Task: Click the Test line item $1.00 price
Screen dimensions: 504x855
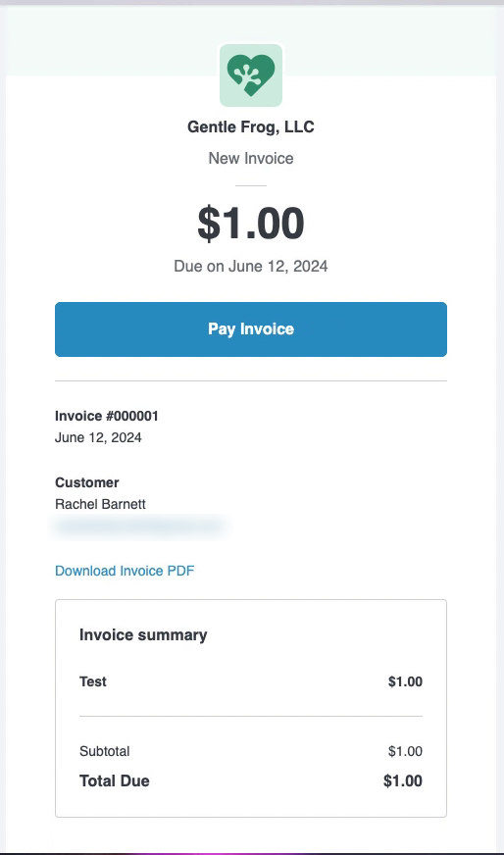Action: tap(405, 681)
